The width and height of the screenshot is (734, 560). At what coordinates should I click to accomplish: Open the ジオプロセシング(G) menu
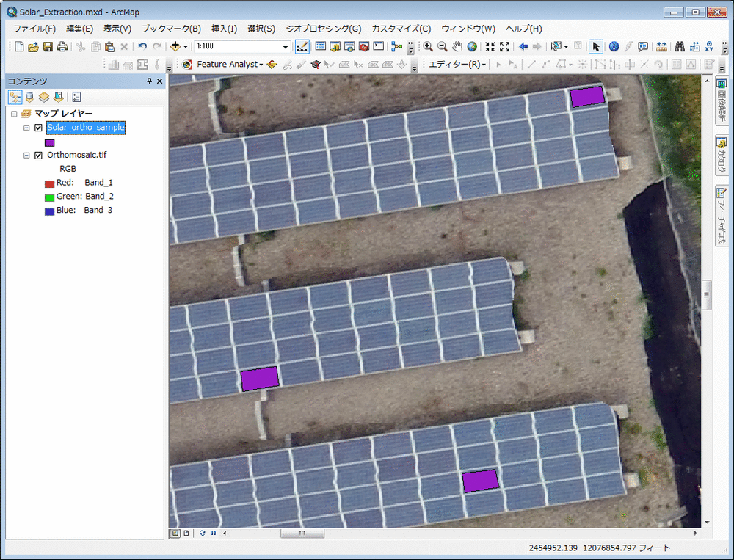323,29
